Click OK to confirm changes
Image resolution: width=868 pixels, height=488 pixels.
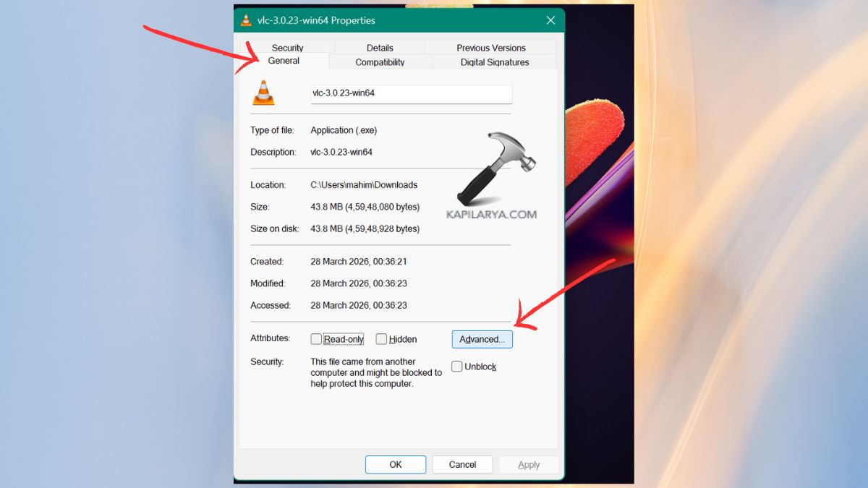(x=396, y=464)
